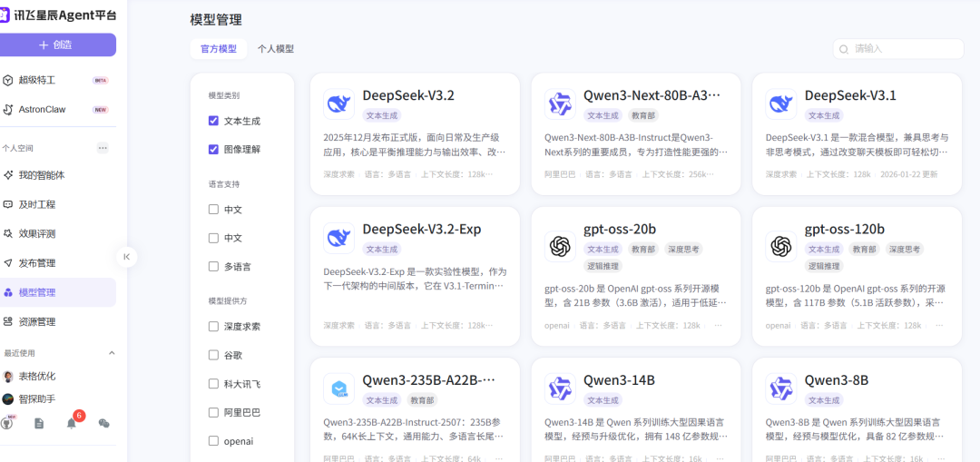
Task: Click the Qwen3-Next-80B-A3 model logo
Action: point(560,103)
